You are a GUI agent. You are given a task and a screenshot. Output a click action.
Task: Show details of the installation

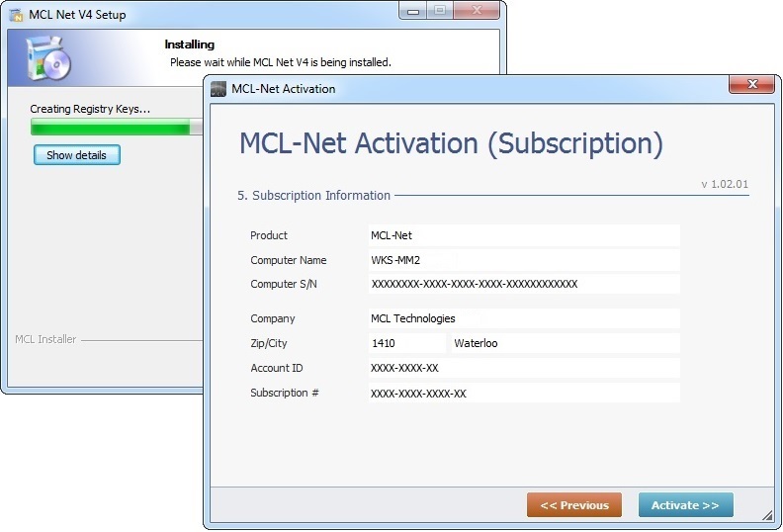click(x=77, y=155)
